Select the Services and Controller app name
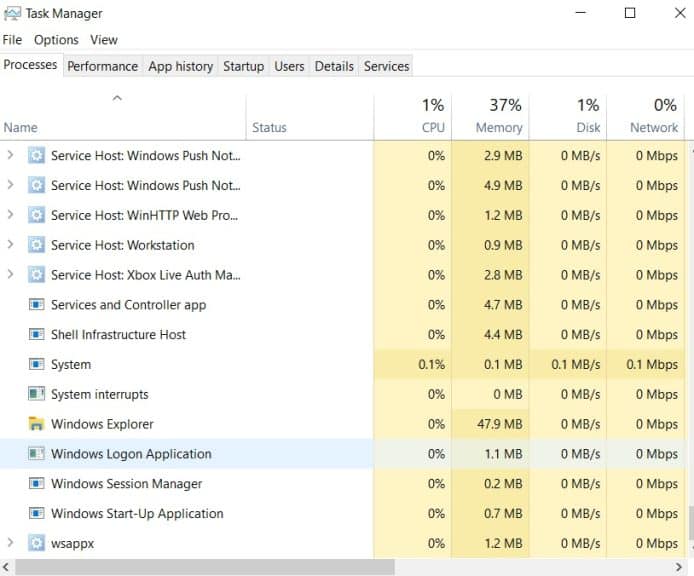Viewport: 694px width, 576px height. point(128,305)
